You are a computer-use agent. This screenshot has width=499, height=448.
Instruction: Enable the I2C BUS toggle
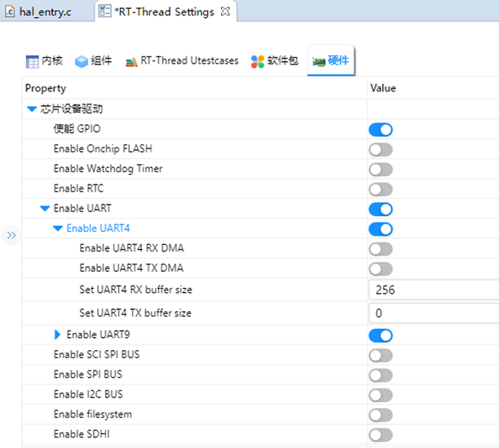pyautogui.click(x=381, y=395)
